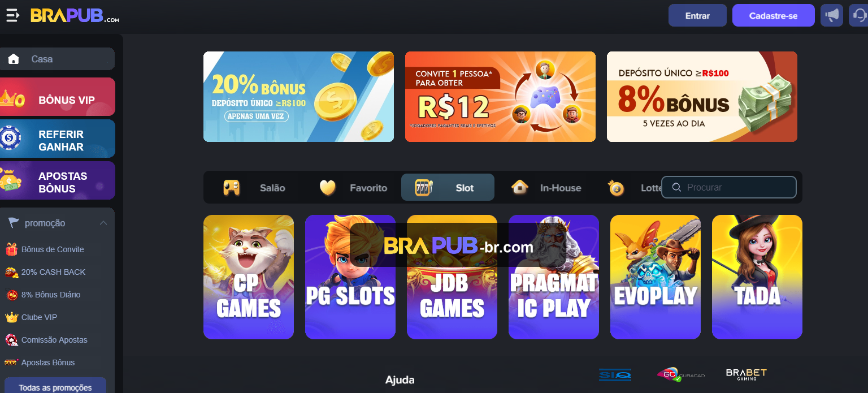
Task: Select the crown icon beside Clube VIP
Action: click(x=11, y=317)
